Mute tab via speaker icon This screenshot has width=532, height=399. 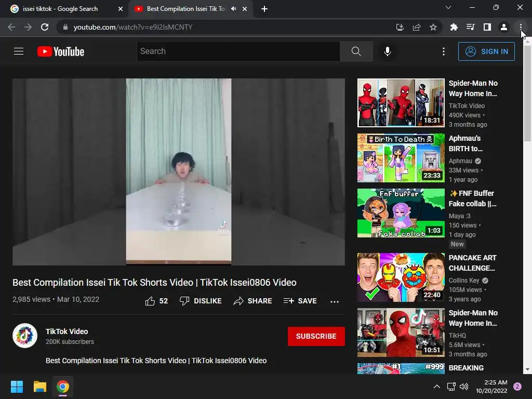pos(233,9)
